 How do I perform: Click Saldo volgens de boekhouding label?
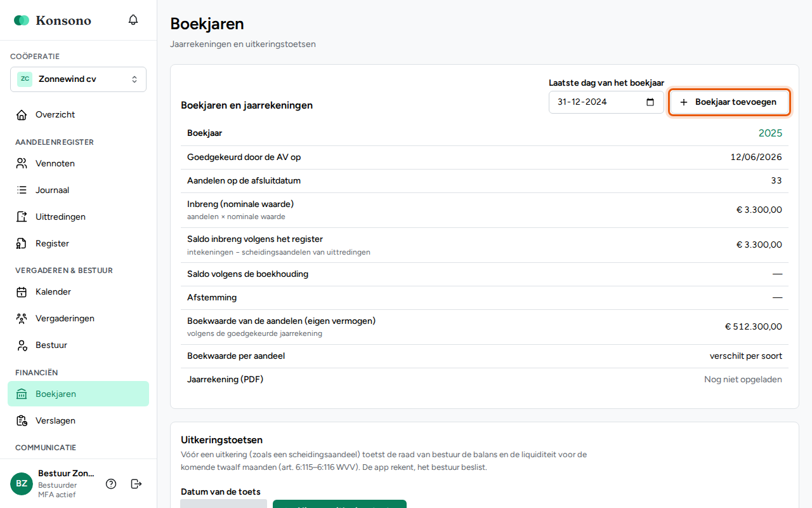(248, 274)
